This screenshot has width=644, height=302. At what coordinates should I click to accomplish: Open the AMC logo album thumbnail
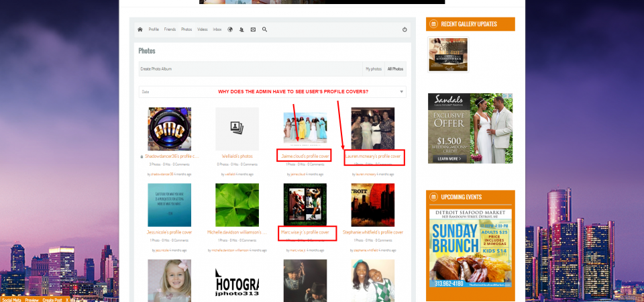click(x=169, y=129)
